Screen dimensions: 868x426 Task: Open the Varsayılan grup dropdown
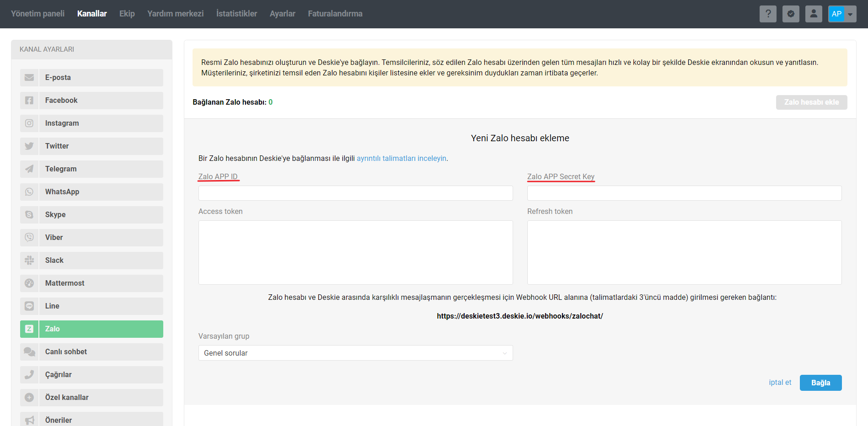coord(355,353)
